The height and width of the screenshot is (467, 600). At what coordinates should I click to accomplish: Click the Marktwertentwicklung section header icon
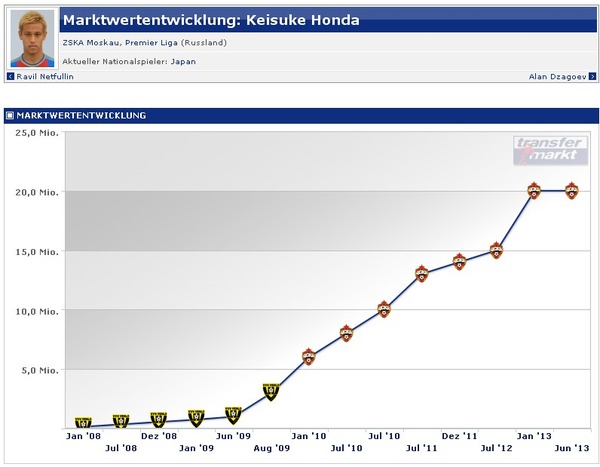click(10, 115)
